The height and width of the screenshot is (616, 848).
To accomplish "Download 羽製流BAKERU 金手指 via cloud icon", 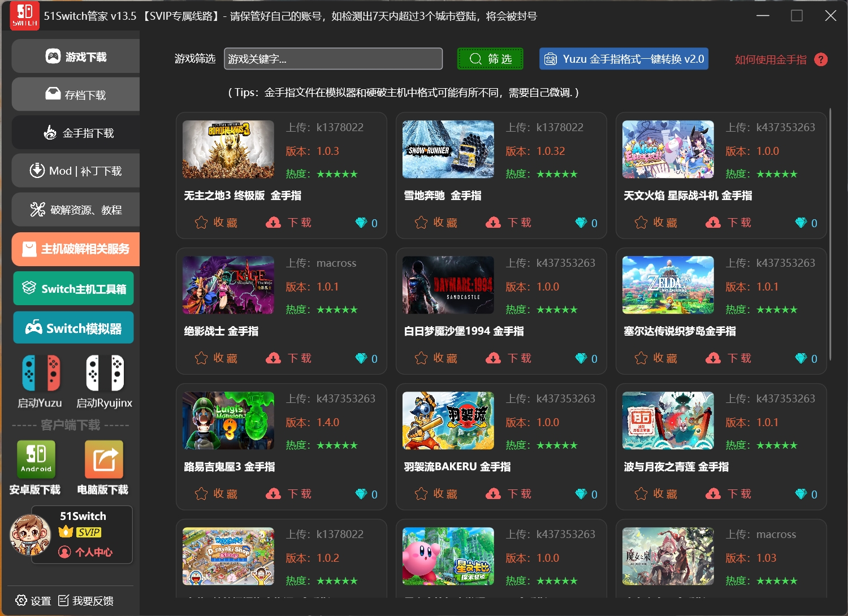I will (x=493, y=494).
